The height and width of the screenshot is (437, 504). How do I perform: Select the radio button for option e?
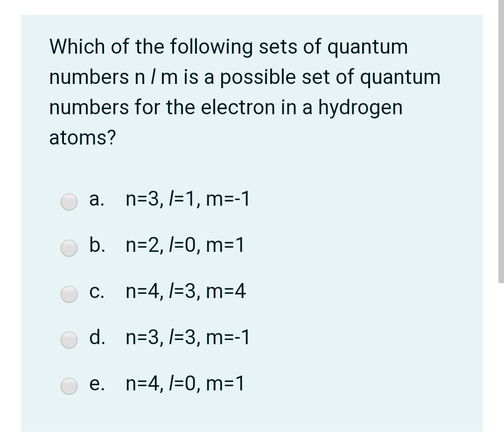69,386
